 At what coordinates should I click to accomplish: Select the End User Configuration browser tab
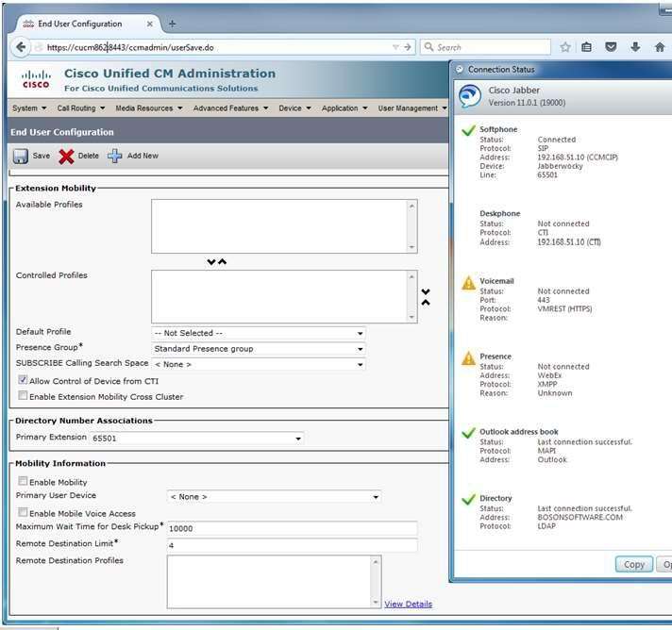pyautogui.click(x=88, y=24)
